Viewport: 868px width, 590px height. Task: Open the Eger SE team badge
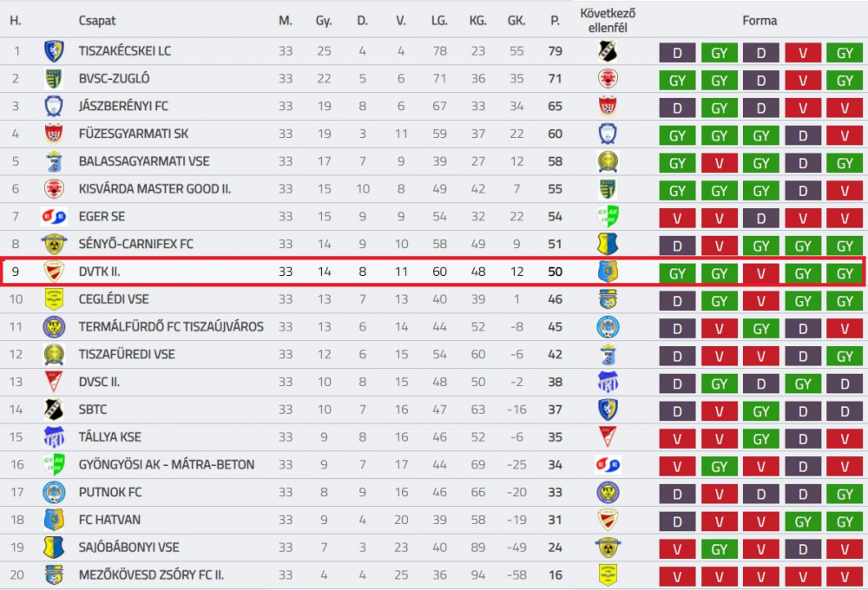tap(54, 216)
